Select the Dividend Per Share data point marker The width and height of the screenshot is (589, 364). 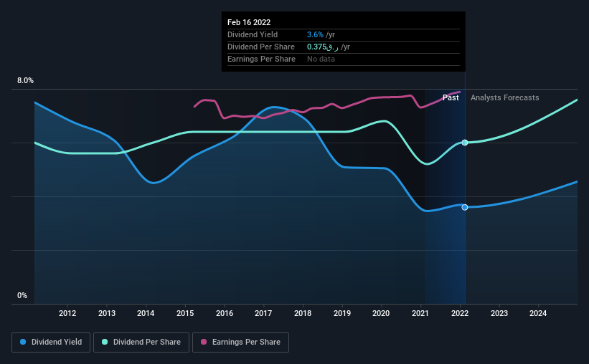coord(465,143)
